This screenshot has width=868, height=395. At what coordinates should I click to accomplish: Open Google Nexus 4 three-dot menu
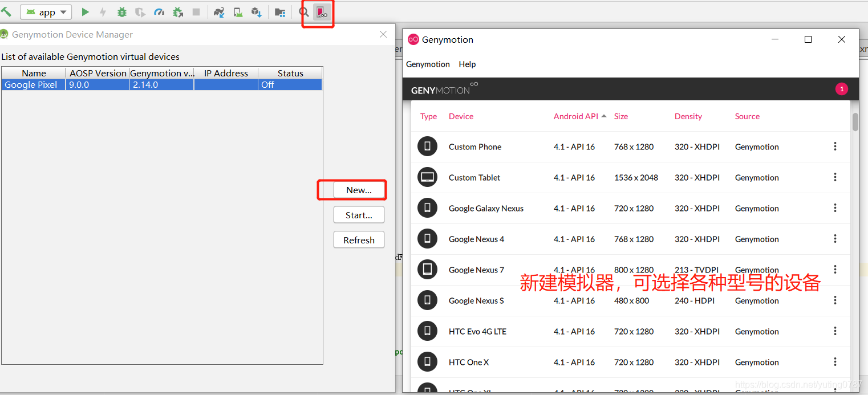(x=835, y=239)
